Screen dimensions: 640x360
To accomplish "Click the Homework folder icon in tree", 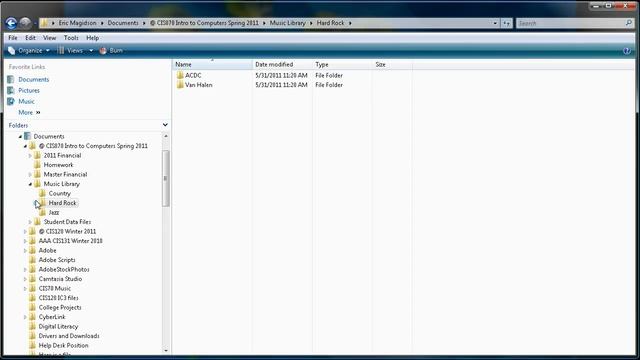I will (x=38, y=165).
